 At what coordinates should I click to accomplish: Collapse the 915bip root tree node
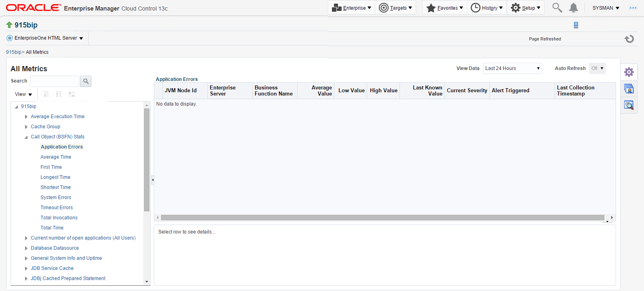(x=16, y=107)
